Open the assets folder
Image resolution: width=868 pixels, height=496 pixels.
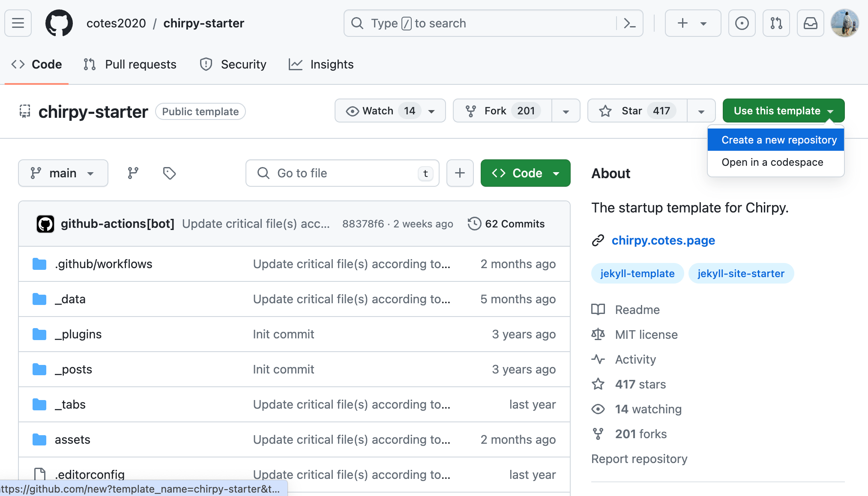tap(72, 439)
